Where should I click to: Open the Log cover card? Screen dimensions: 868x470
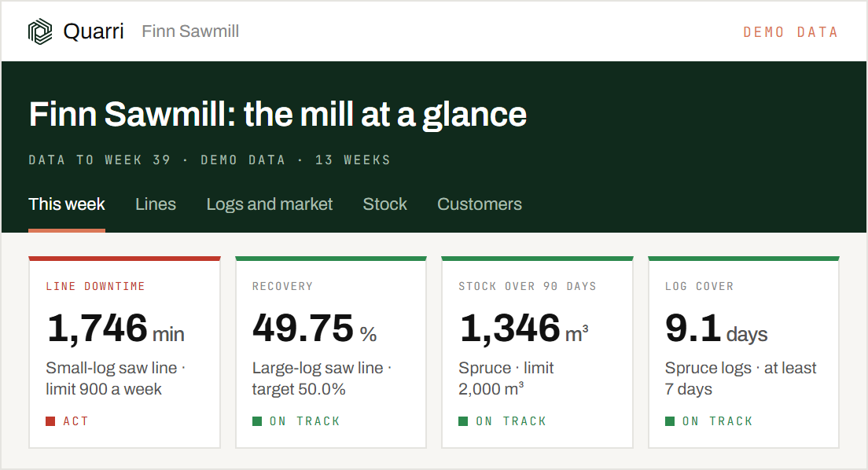pyautogui.click(x=744, y=352)
